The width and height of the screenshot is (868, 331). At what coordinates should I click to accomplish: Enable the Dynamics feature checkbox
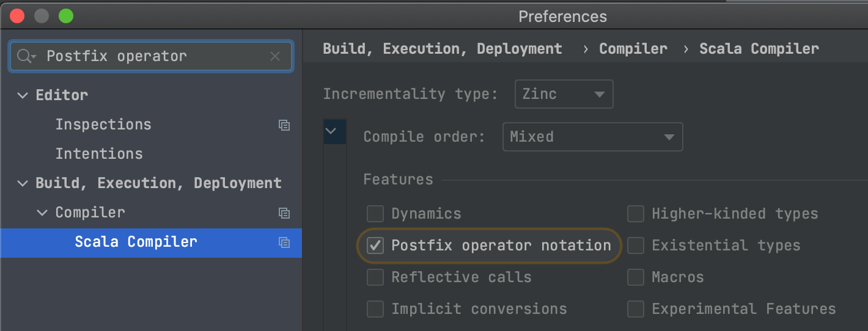tap(375, 214)
